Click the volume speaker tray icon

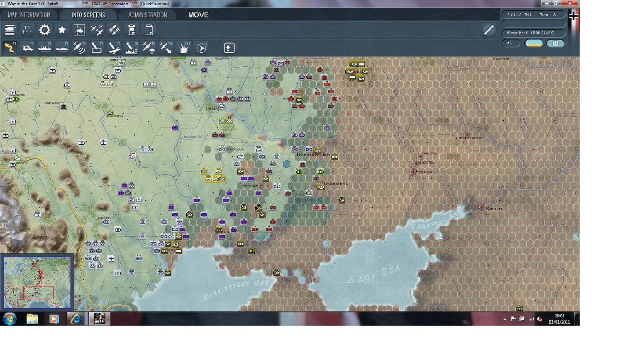(540, 319)
